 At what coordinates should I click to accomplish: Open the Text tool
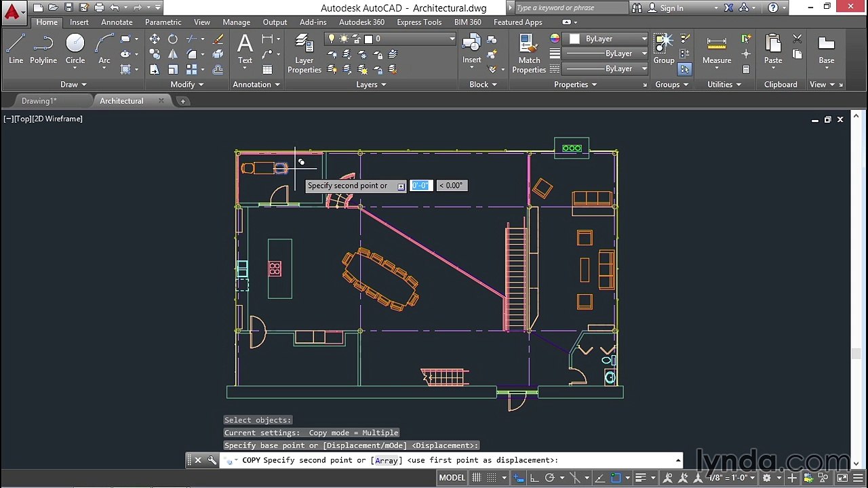pyautogui.click(x=245, y=49)
